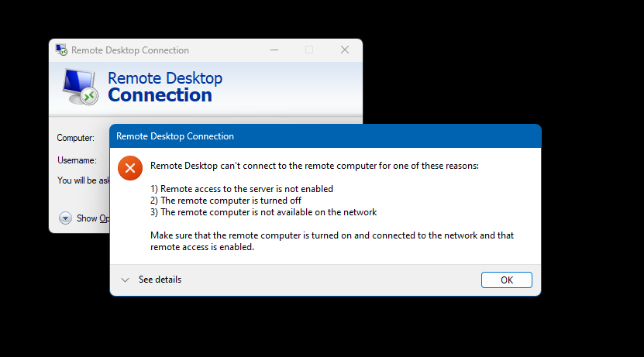Click the small app icon in the title bar
This screenshot has height=357, width=644.
61,50
